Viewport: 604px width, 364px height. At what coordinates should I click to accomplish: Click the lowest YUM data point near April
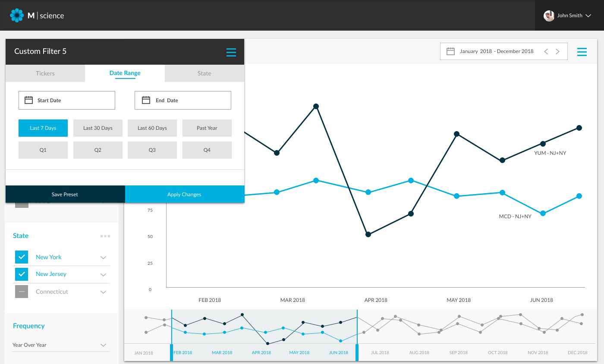368,235
